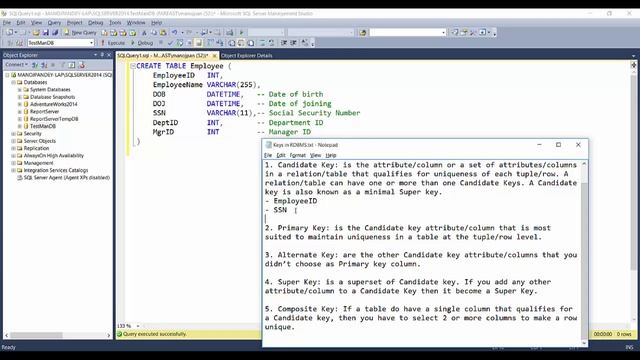The height and width of the screenshot is (360, 640).
Task: Expand the Database Snapshots folder
Action: [20, 97]
